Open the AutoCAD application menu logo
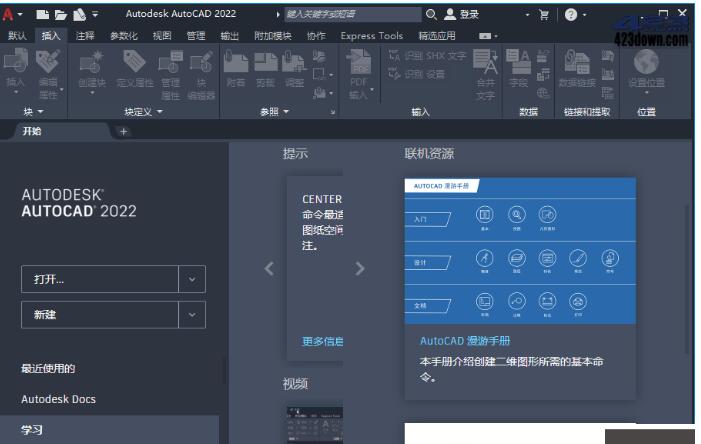This screenshot has width=701, height=444. (x=8, y=15)
